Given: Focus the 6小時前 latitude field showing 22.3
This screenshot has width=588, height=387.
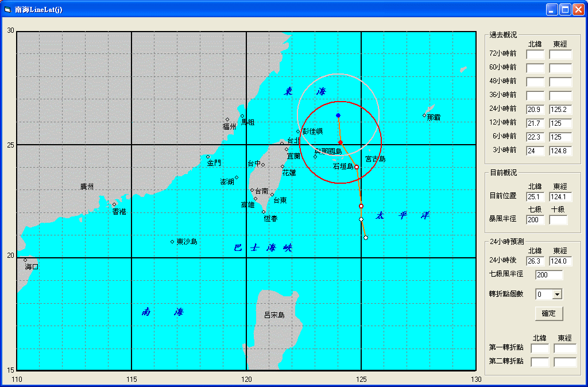Looking at the screenshot, I should (535, 137).
